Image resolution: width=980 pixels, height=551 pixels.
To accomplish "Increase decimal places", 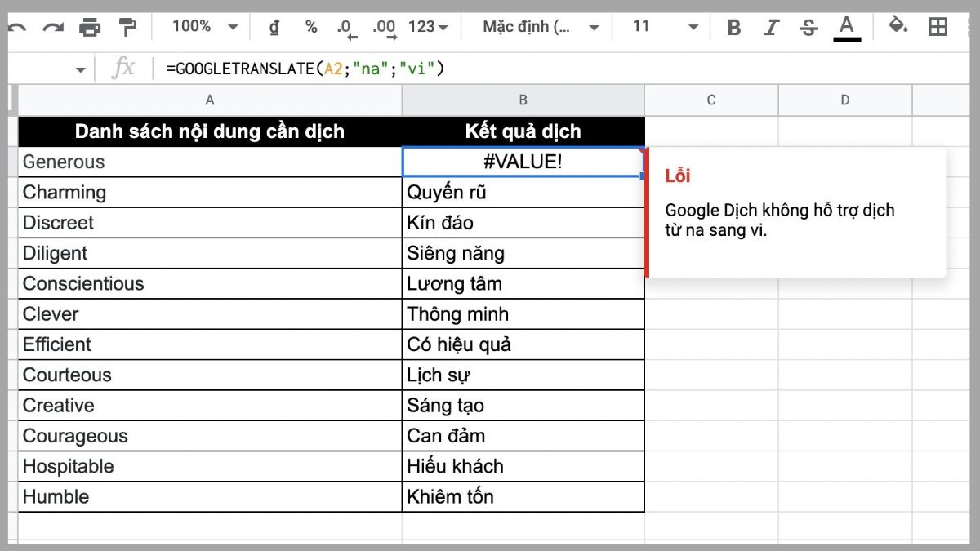I will coord(384,26).
